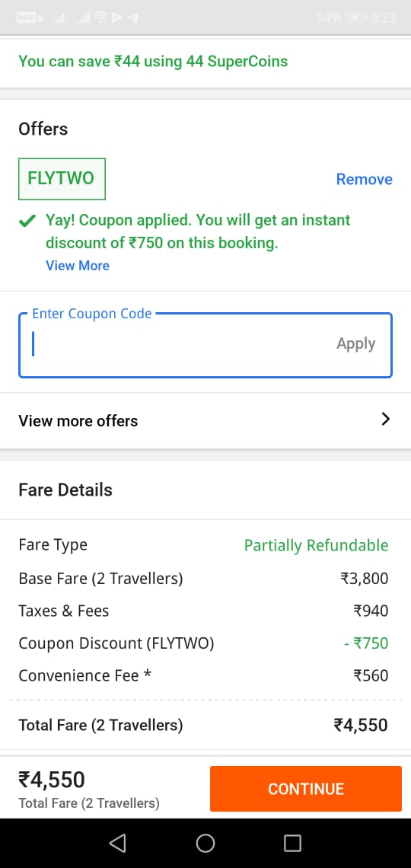
Task: Tap the Android back navigation icon
Action: coord(118,843)
